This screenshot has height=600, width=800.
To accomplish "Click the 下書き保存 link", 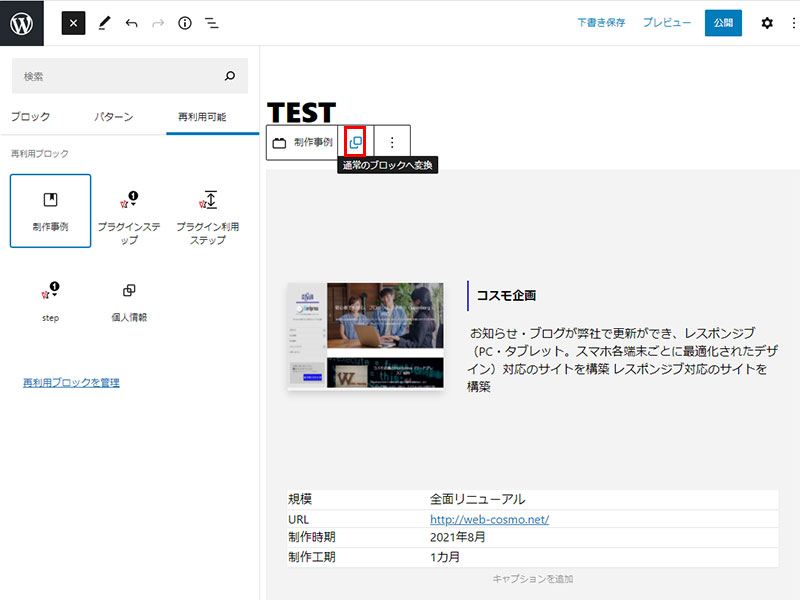I will click(600, 23).
